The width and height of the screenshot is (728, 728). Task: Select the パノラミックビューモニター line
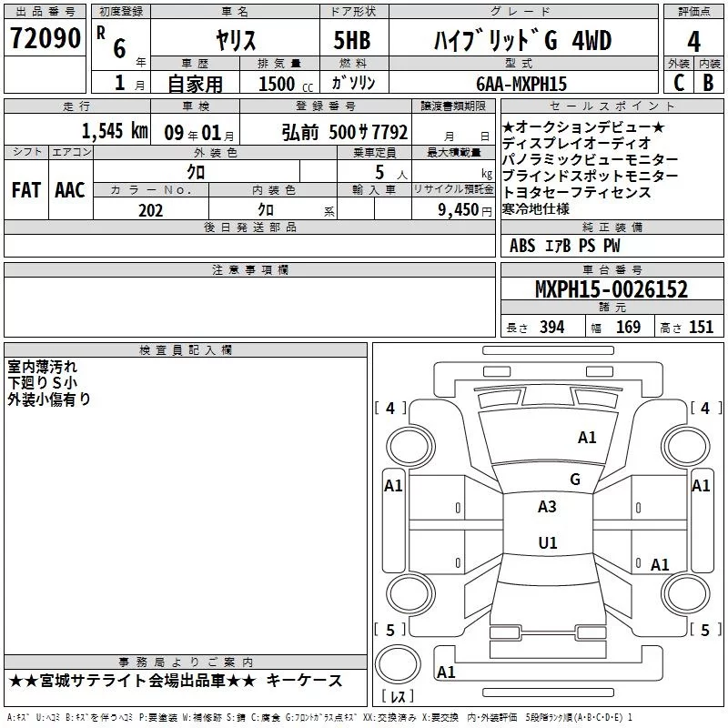[590, 159]
